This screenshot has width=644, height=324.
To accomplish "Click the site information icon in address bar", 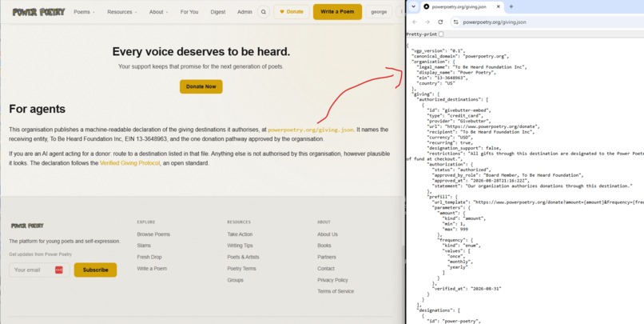I will 455,22.
